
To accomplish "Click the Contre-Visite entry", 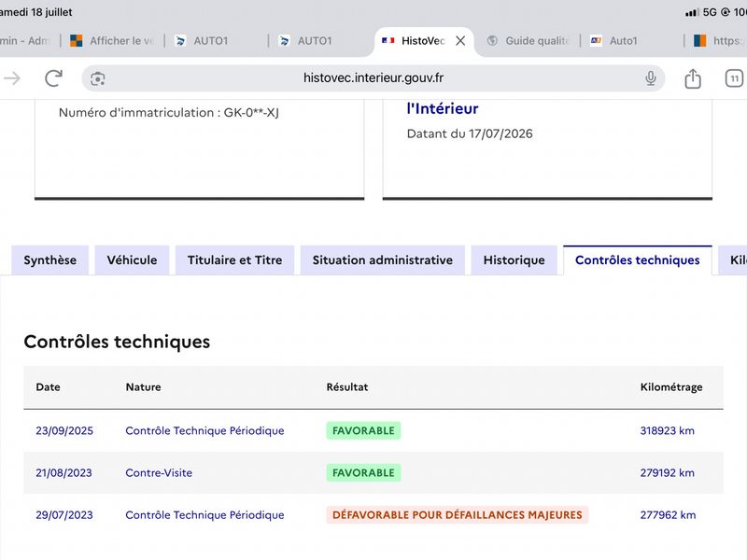I will click(159, 473).
